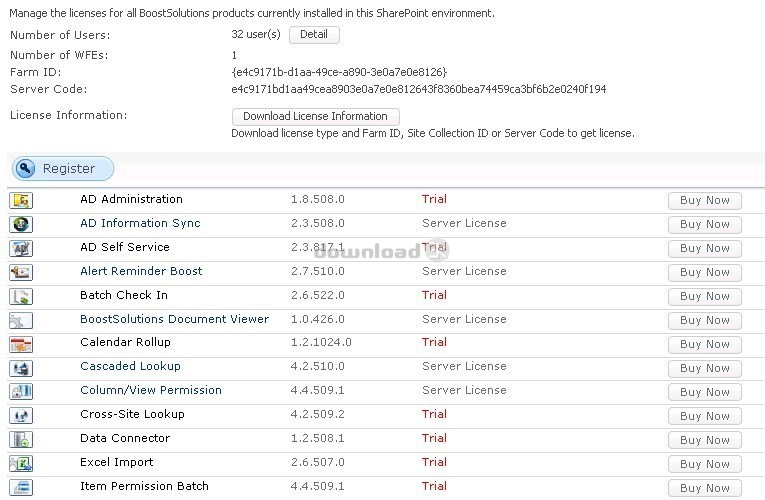765x500 pixels.
Task: Open BoostSolutions Document Viewer link
Action: coord(175,319)
